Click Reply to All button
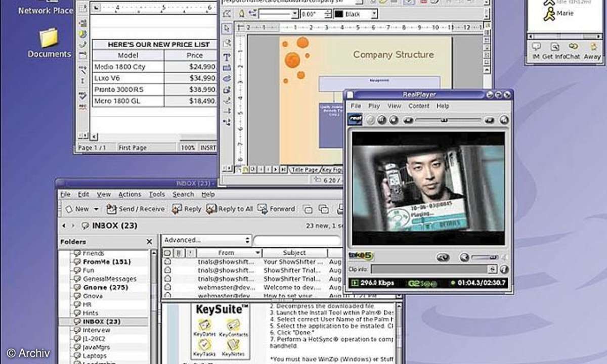607x364 pixels. coord(230,209)
